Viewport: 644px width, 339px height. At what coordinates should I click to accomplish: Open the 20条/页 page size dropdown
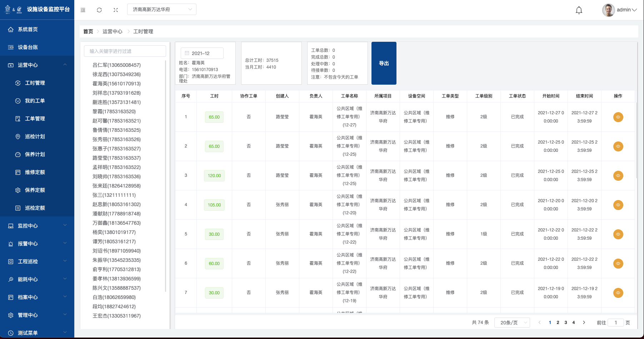point(512,323)
